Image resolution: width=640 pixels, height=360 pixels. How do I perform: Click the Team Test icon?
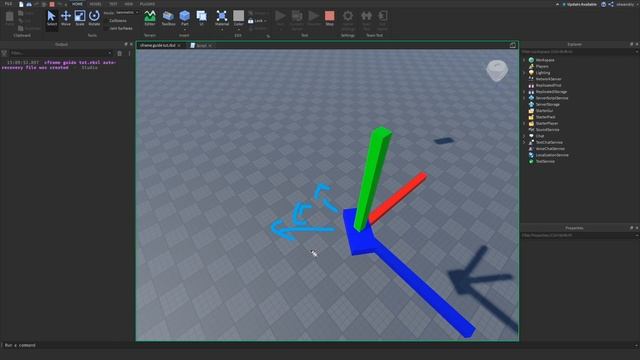point(366,16)
